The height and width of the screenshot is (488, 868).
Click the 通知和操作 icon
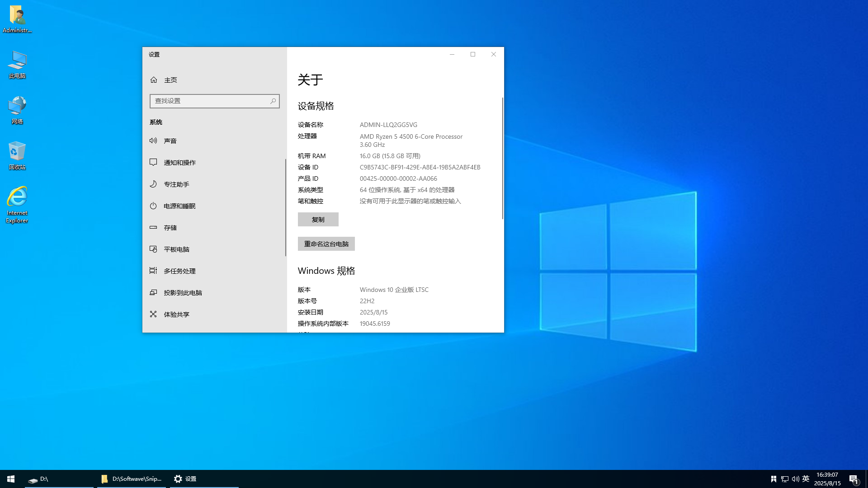coord(154,162)
